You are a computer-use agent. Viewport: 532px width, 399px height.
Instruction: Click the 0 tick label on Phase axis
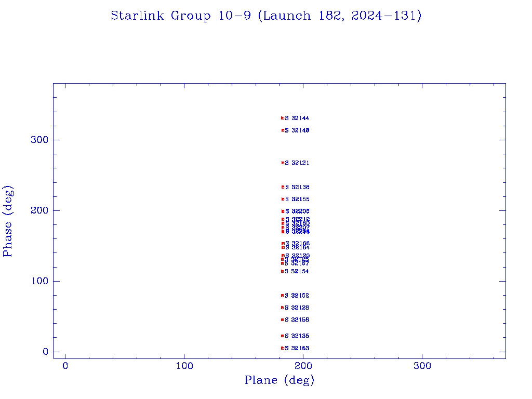click(46, 352)
